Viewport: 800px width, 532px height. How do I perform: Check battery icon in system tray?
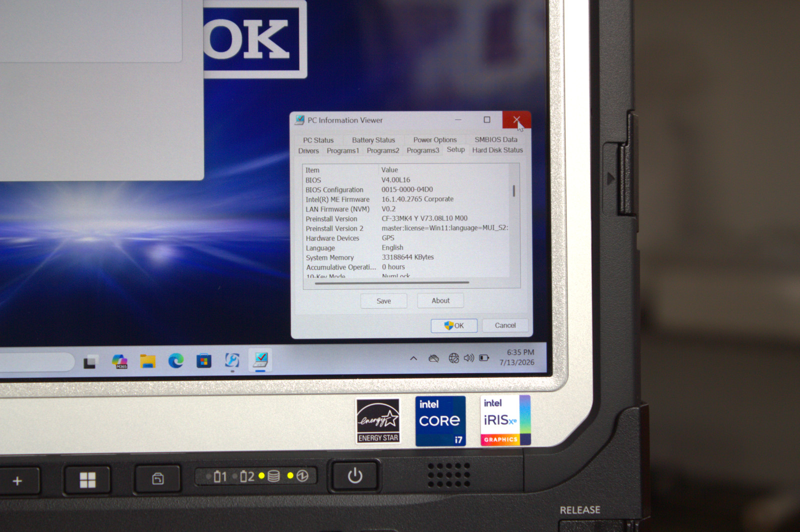coord(484,358)
